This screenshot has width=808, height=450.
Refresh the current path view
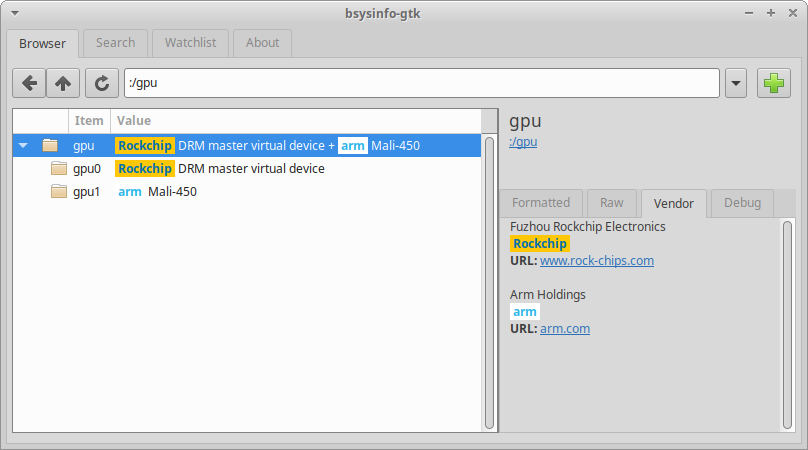(102, 83)
